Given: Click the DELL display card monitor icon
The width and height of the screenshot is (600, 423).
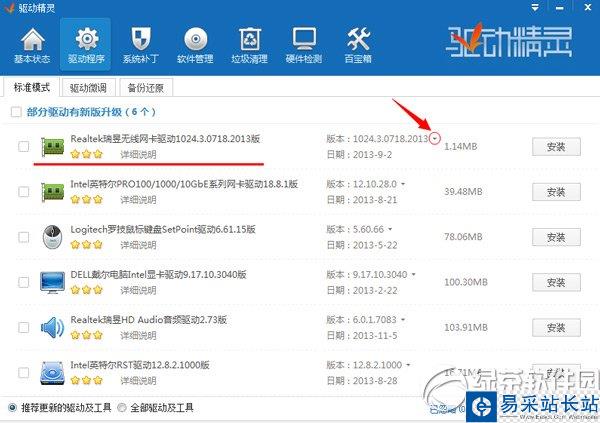Looking at the screenshot, I should click(x=52, y=283).
